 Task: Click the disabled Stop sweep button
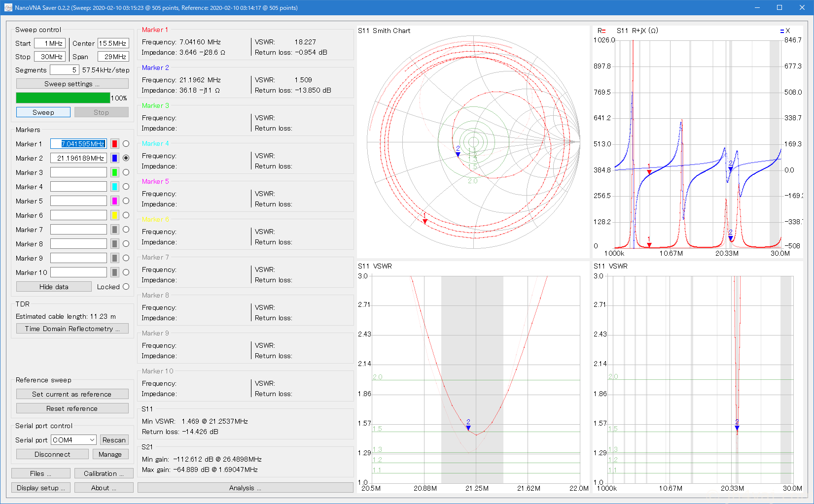102,112
